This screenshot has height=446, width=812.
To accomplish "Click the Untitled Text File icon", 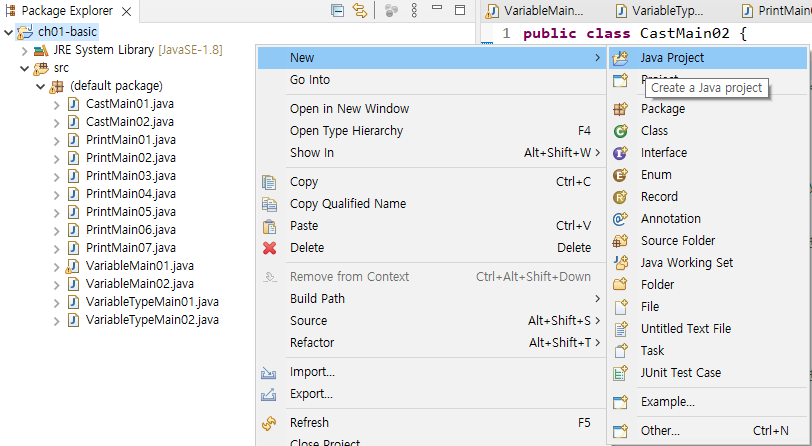I will pyautogui.click(x=620, y=328).
